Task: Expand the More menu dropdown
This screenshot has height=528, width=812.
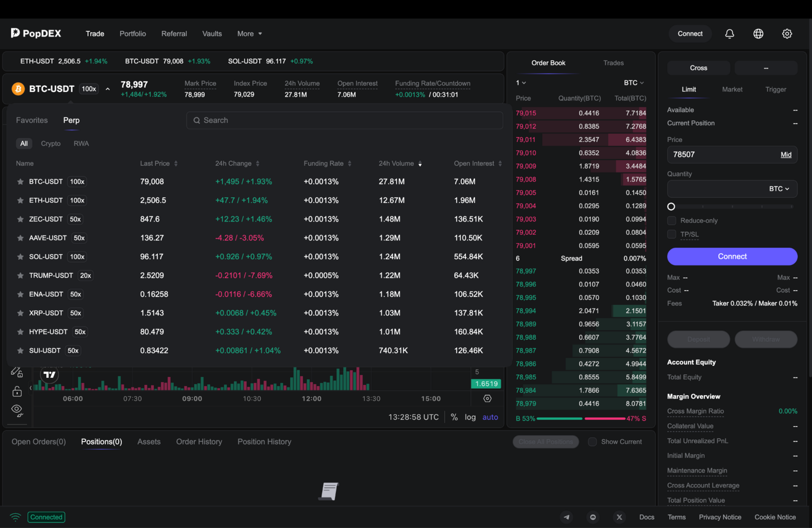Action: tap(250, 33)
